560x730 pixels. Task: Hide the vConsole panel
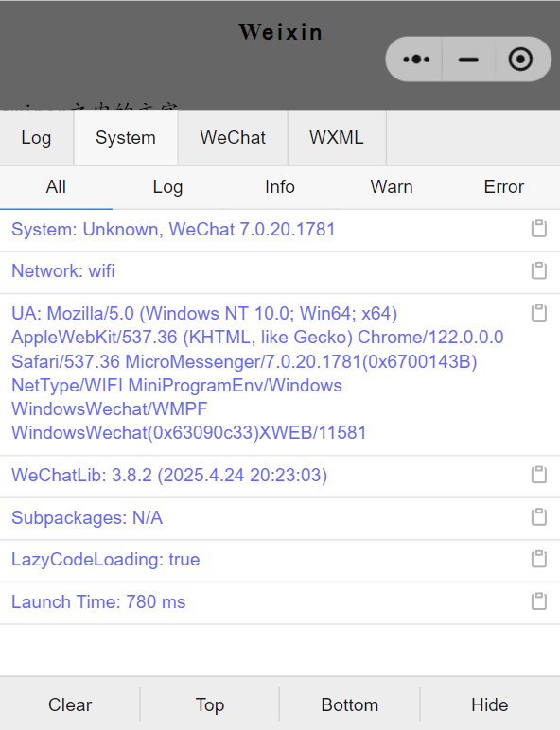coord(490,704)
